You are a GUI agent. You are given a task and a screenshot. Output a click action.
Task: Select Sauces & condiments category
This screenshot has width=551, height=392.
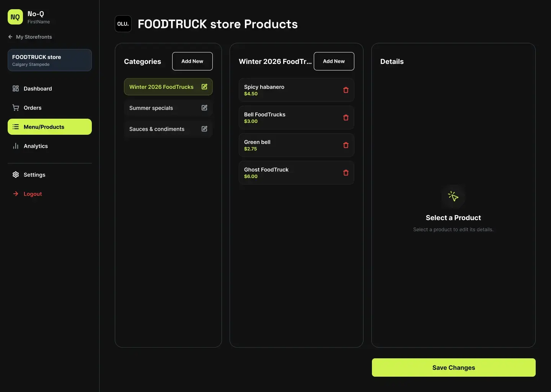coord(168,129)
